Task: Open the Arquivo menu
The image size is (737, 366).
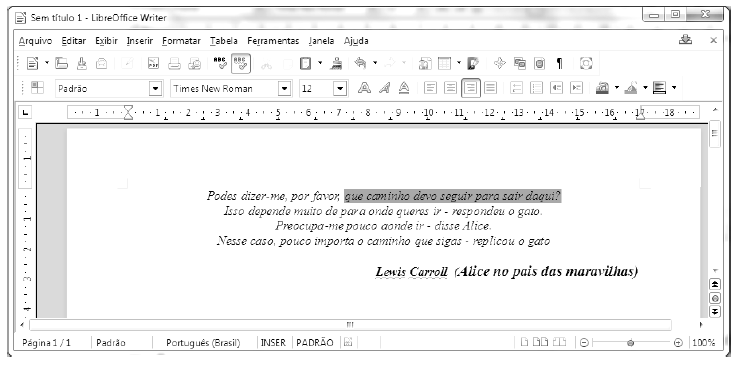Action: [35, 41]
